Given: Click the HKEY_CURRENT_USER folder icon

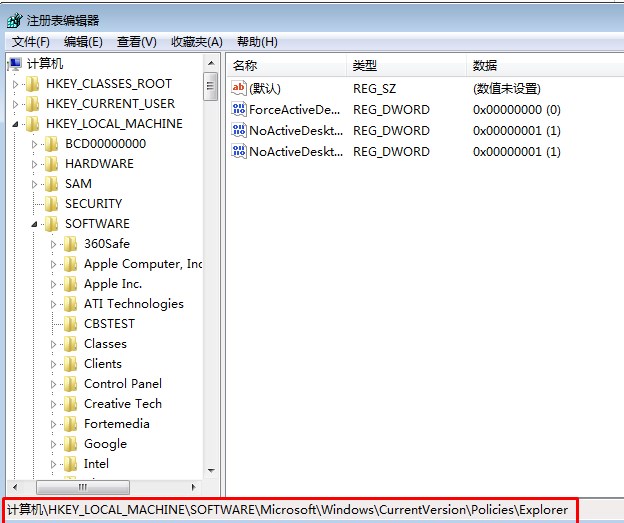Looking at the screenshot, I should click(x=32, y=103).
